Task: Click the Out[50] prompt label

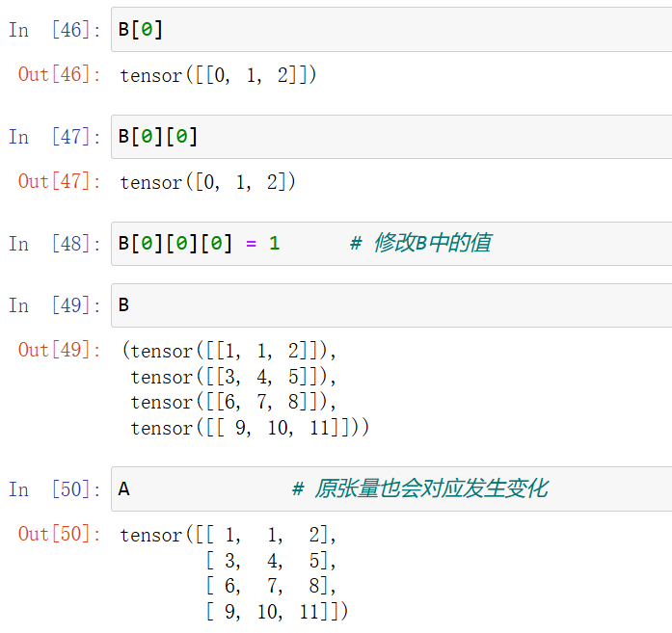Action: click(59, 534)
